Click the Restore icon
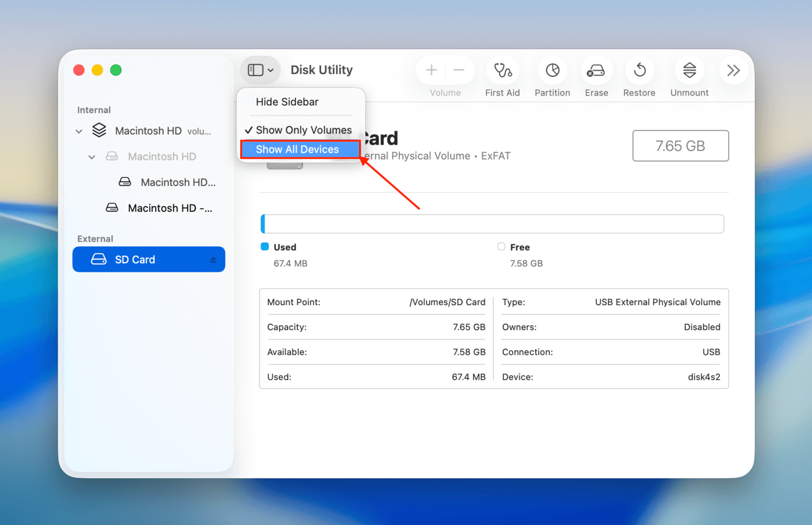The height and width of the screenshot is (525, 812). [x=639, y=70]
